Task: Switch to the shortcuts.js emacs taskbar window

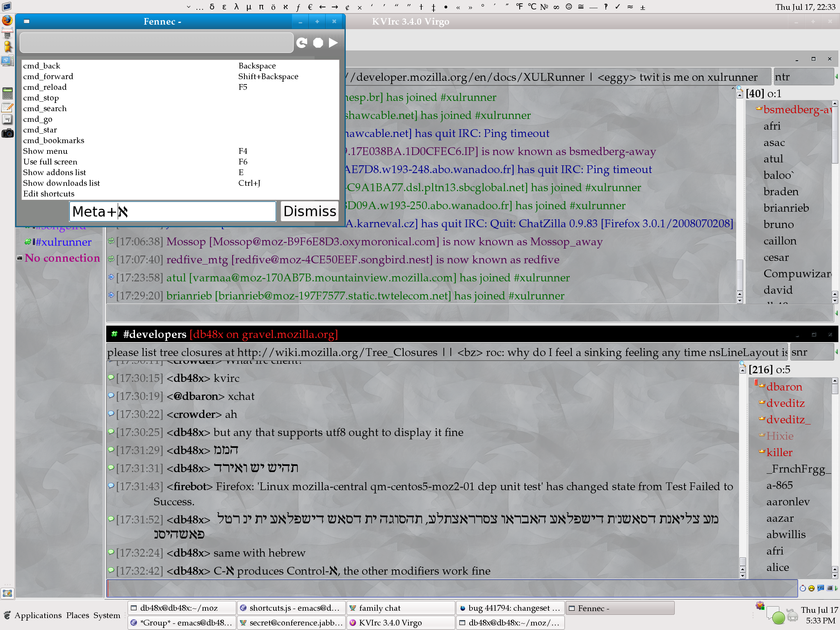Action: (291, 608)
